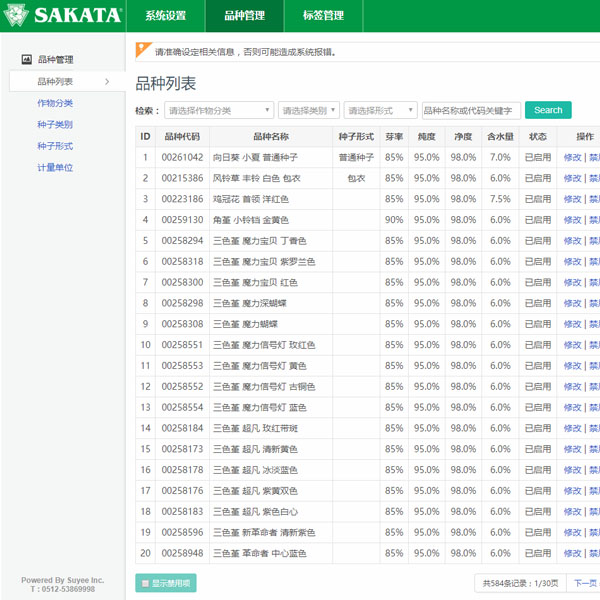The image size is (600, 600).
Task: Click 修改 for row 00261042
Action: coord(572,157)
